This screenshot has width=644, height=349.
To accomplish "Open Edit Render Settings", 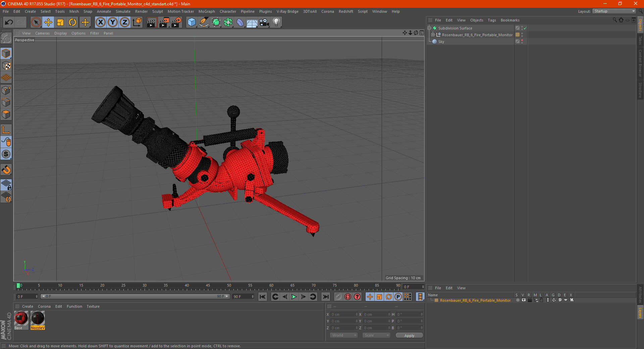I will click(176, 22).
